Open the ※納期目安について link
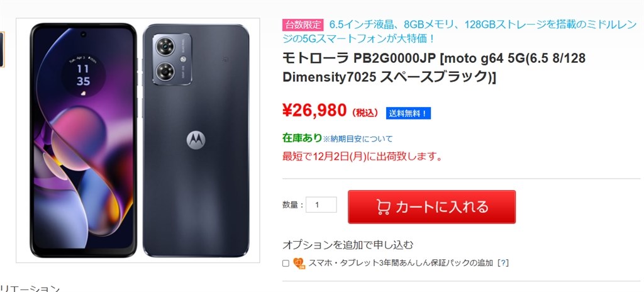The image size is (644, 292). click(x=358, y=138)
